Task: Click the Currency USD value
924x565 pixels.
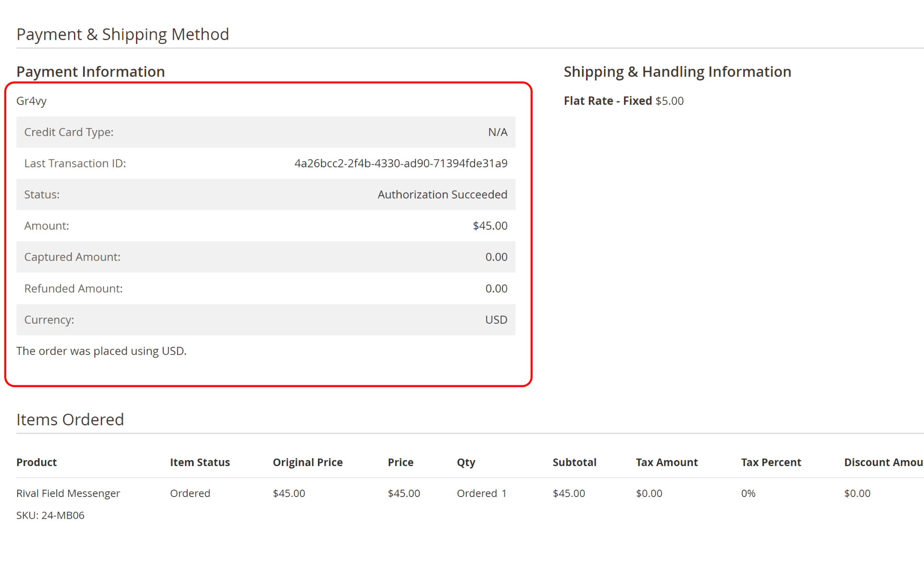Action: tap(496, 320)
